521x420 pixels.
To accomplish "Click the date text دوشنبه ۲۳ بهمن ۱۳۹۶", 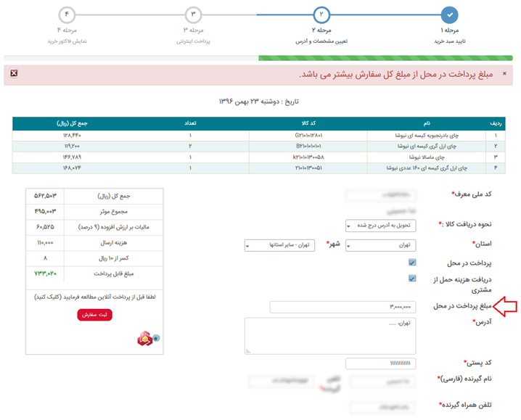I will tap(249, 102).
